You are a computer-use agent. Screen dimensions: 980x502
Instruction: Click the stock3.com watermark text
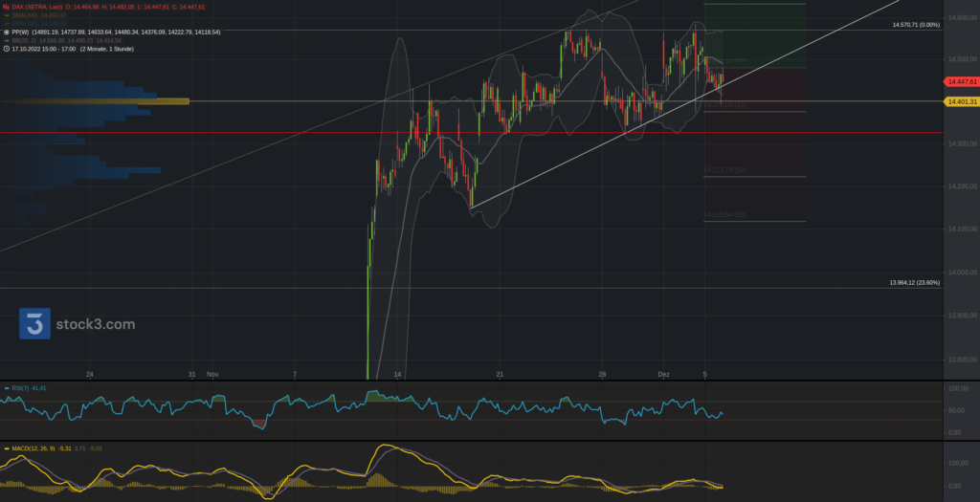(94, 324)
